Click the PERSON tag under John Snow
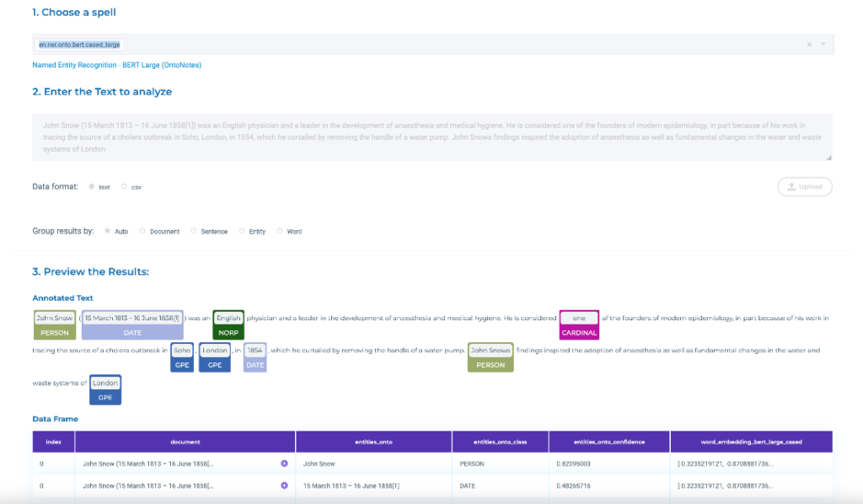The width and height of the screenshot is (863, 504). 54,332
